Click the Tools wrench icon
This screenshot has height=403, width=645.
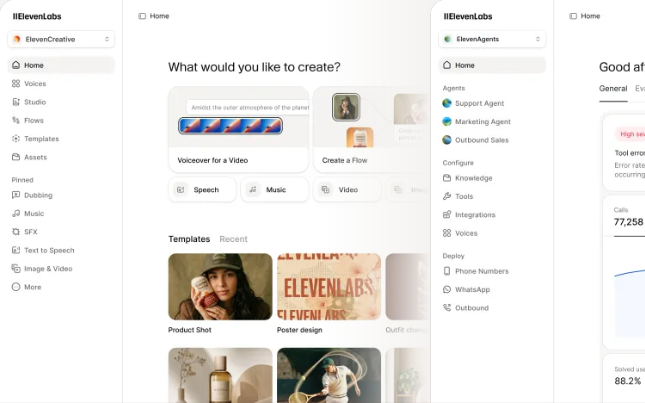pyautogui.click(x=447, y=196)
